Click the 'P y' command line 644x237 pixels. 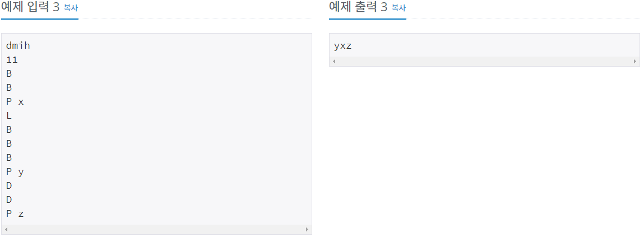[15, 171]
